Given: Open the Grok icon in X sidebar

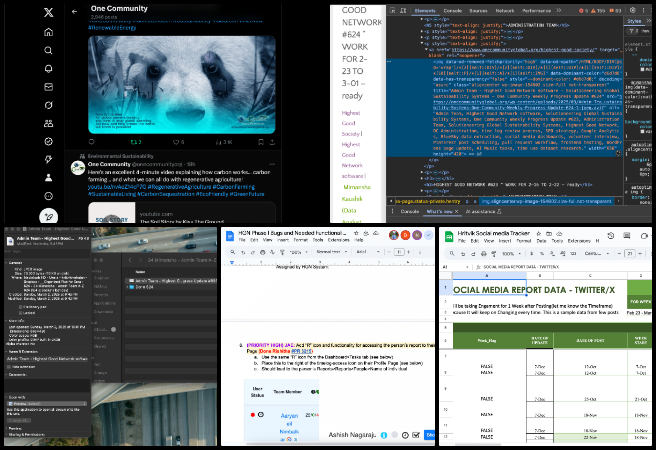Looking at the screenshot, I should (49, 105).
